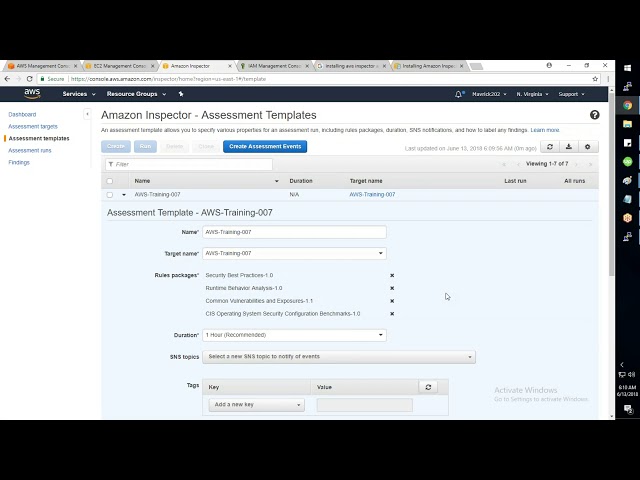640x480 pixels.
Task: Select all templates header checkbox
Action: click(x=109, y=181)
